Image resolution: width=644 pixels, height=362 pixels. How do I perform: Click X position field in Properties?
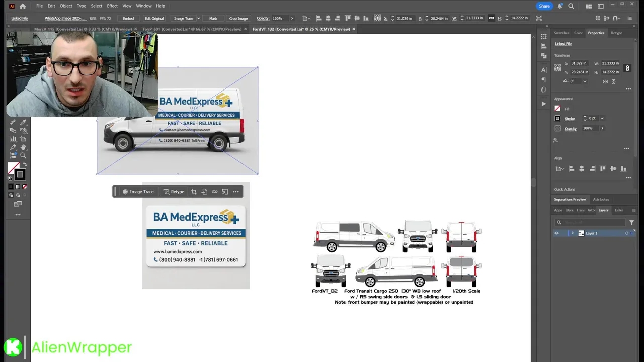(580, 63)
